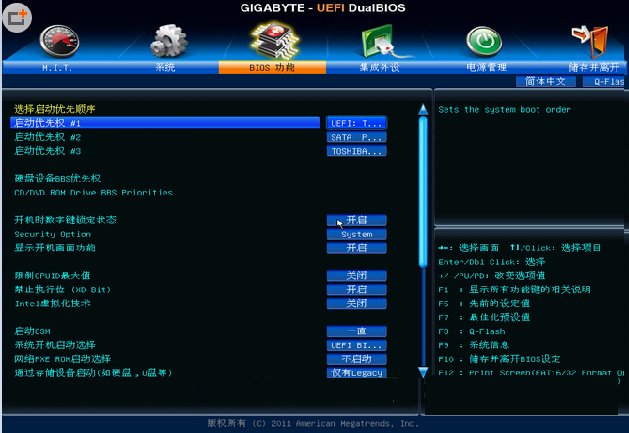Image resolution: width=629 pixels, height=433 pixels.
Task: Change Security Option System value
Action: click(356, 234)
